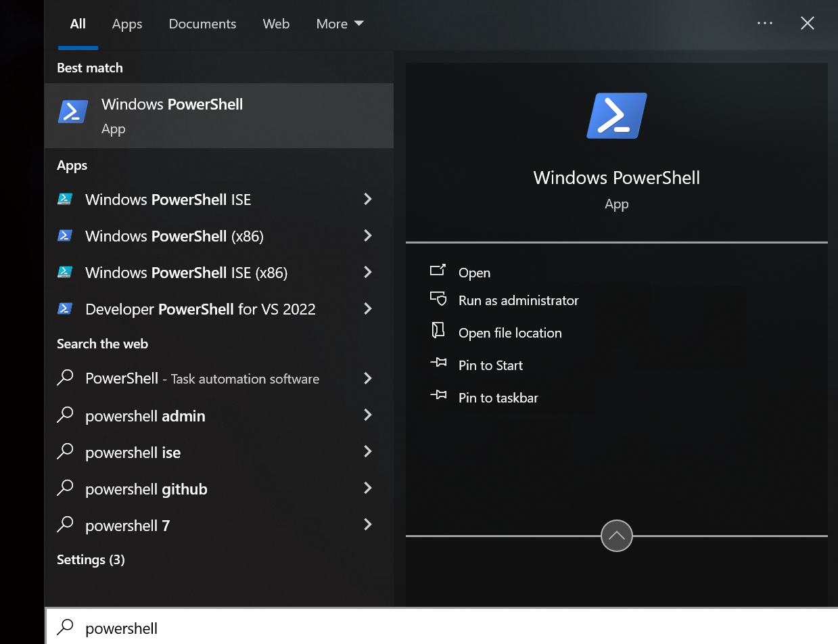Screen dimensions: 838x644
Task: Click the 'Windows PowerShell' title in details pane
Action: (x=617, y=177)
